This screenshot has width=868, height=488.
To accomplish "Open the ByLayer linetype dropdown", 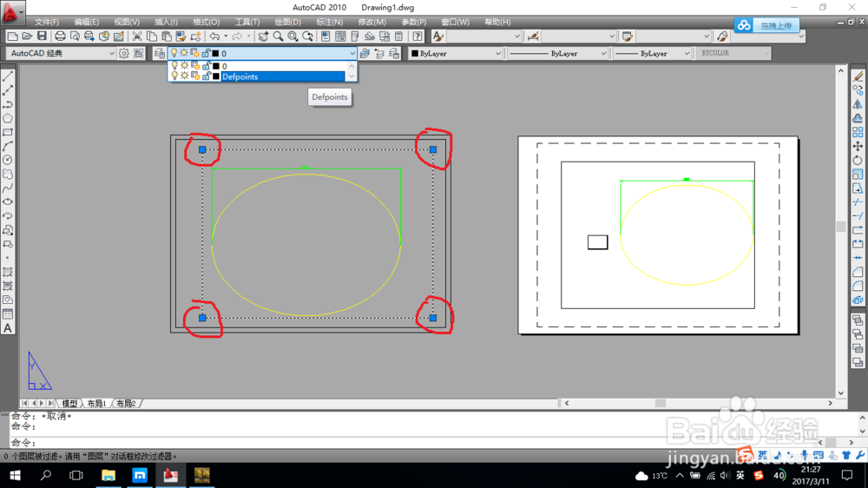I will coord(603,53).
